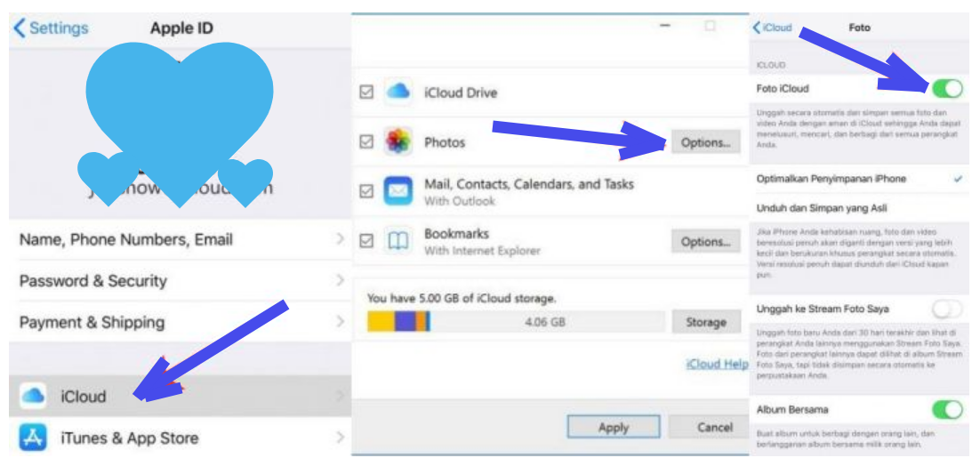Open Password & Security row chevron
The image size is (980, 466).
tap(340, 280)
